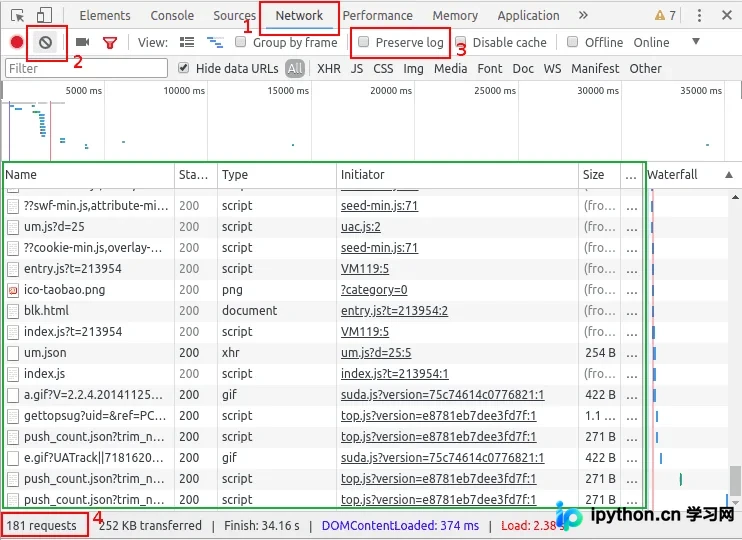The width and height of the screenshot is (742, 540).
Task: Sort by the Type column header
Action: point(277,175)
